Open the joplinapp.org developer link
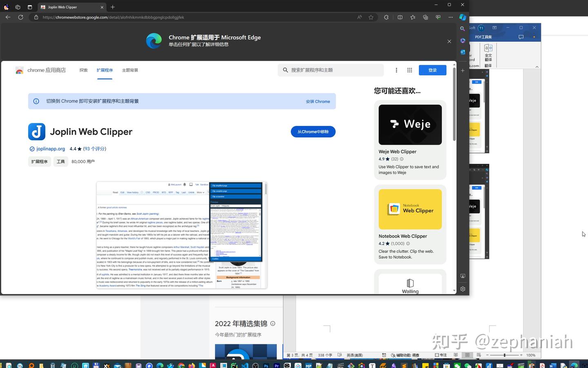This screenshot has height=368, width=588. point(50,149)
